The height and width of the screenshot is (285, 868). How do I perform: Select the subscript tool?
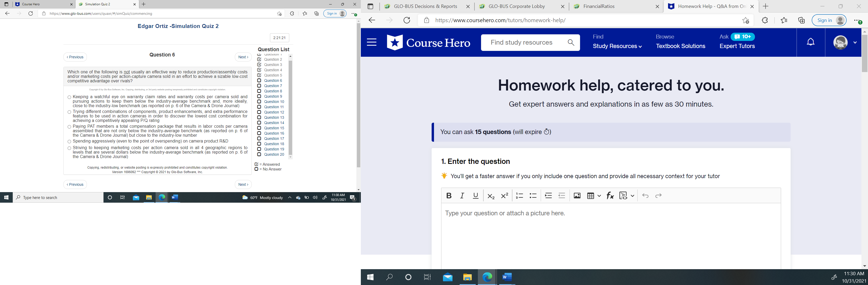pyautogui.click(x=491, y=196)
